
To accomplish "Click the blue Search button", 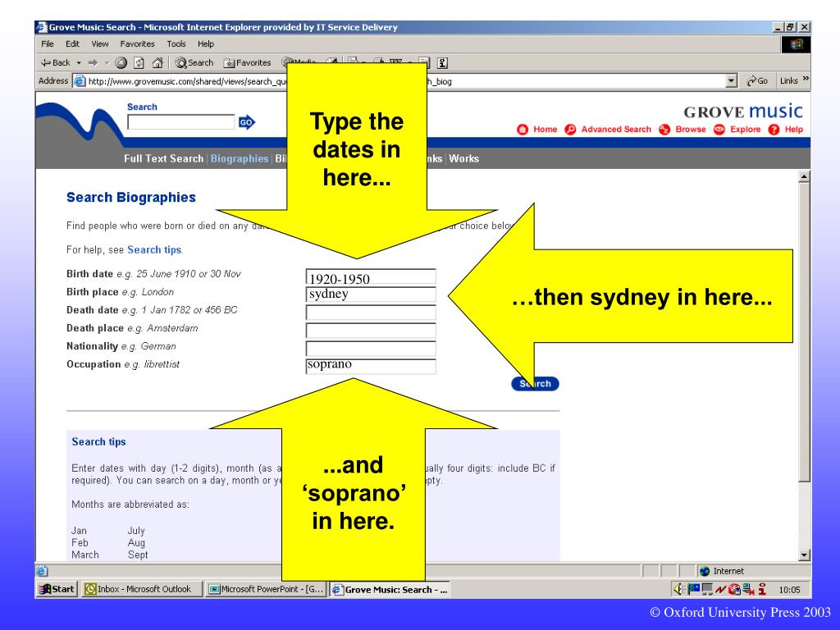I will (535, 384).
